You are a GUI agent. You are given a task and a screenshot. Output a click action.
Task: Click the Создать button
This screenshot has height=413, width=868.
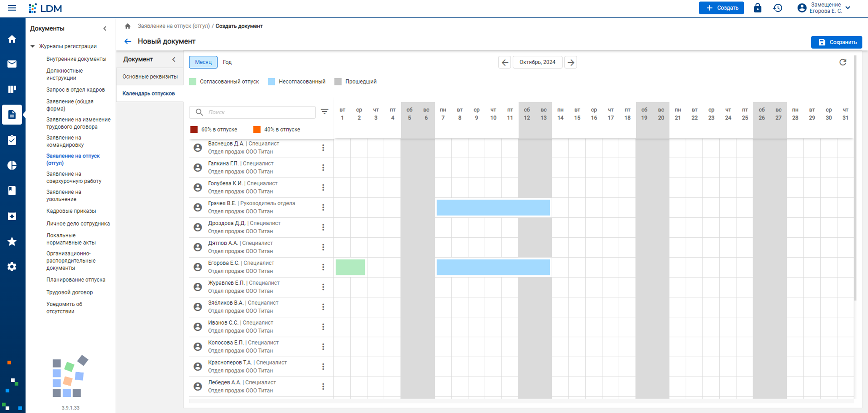721,8
